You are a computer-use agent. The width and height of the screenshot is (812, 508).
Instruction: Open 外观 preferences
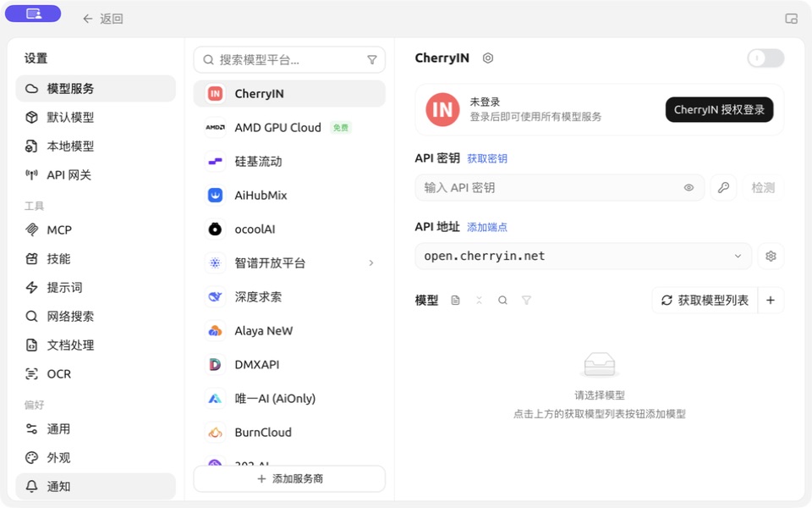96,458
